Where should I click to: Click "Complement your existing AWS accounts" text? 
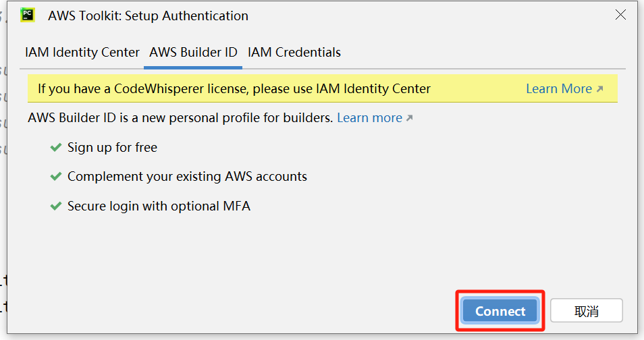pos(187,177)
